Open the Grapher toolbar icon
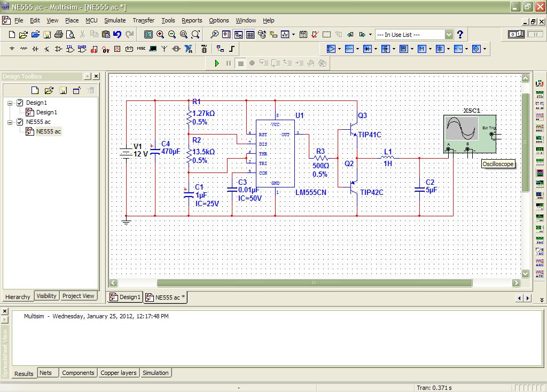This screenshot has height=392, width=547. click(285, 35)
